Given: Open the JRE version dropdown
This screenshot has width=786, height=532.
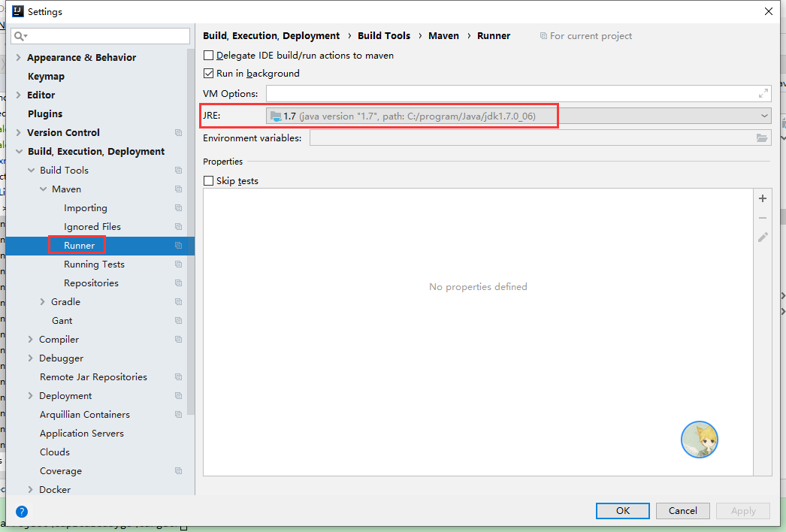Looking at the screenshot, I should click(764, 116).
